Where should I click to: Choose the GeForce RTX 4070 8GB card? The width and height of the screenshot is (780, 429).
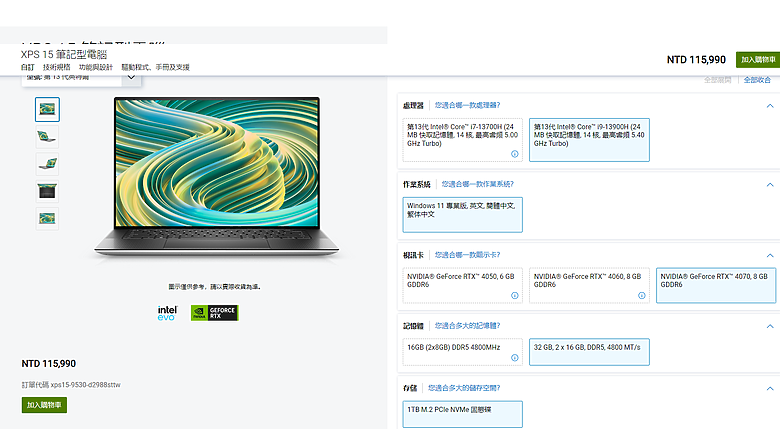(716, 285)
